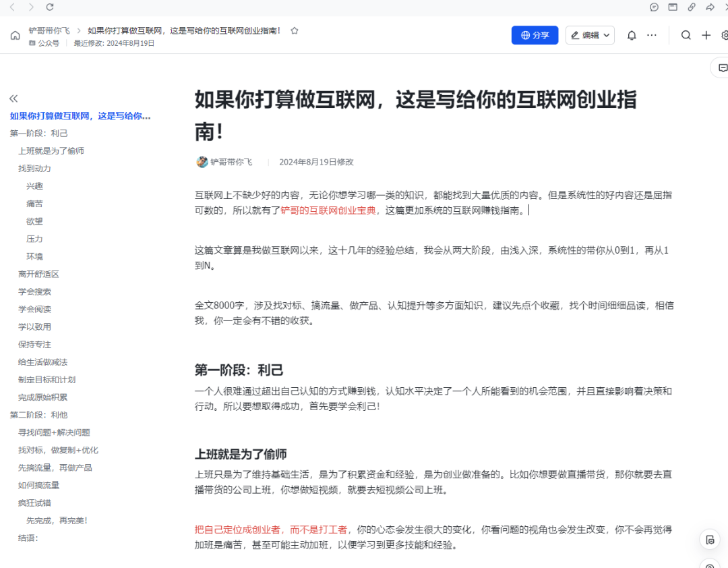Click the plus icon to create a new document

tap(705, 34)
